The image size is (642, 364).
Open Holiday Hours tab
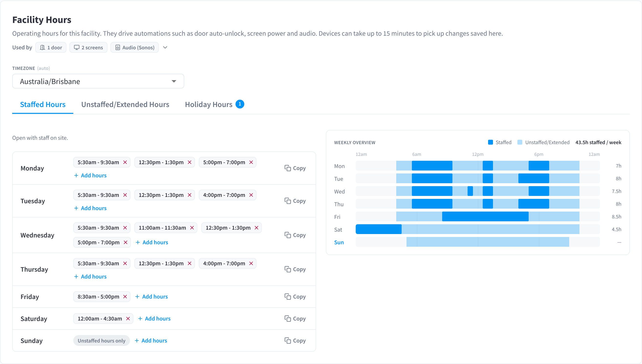(214, 105)
